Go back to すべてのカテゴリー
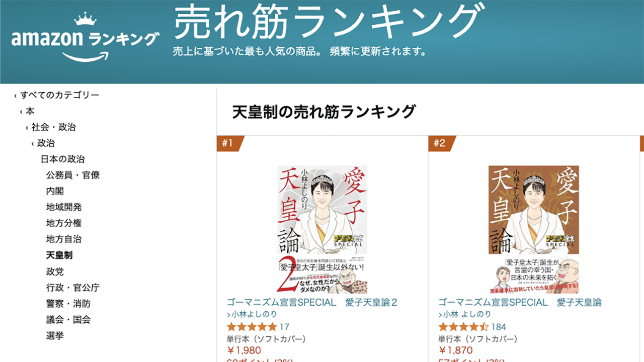The height and width of the screenshot is (362, 644). (59, 95)
